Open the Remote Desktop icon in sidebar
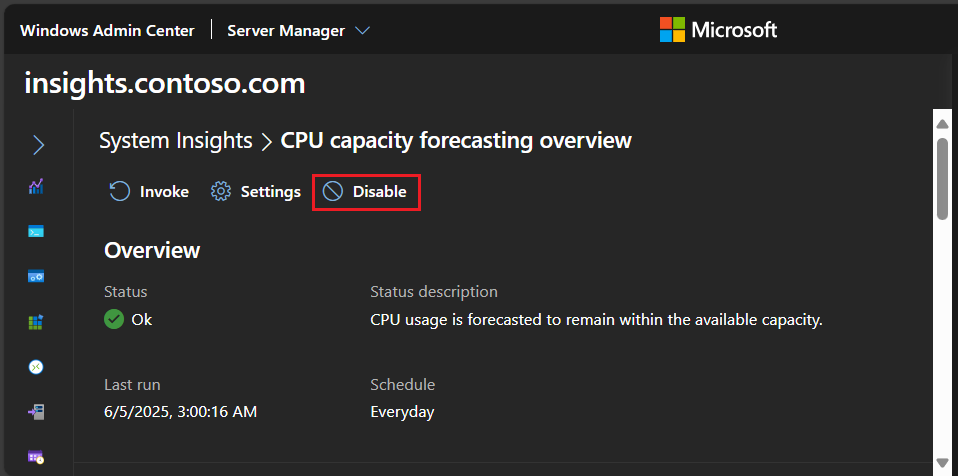958x476 pixels. 36,367
